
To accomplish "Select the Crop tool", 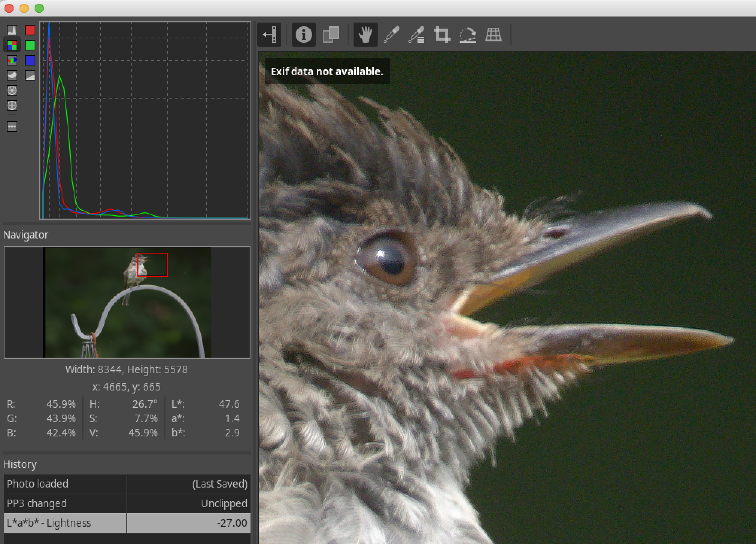I will 442,35.
